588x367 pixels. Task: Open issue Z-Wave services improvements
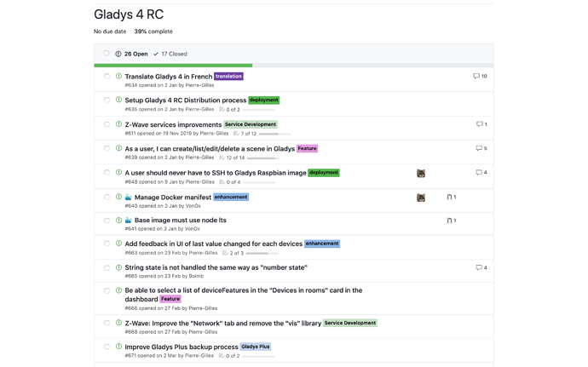click(173, 124)
